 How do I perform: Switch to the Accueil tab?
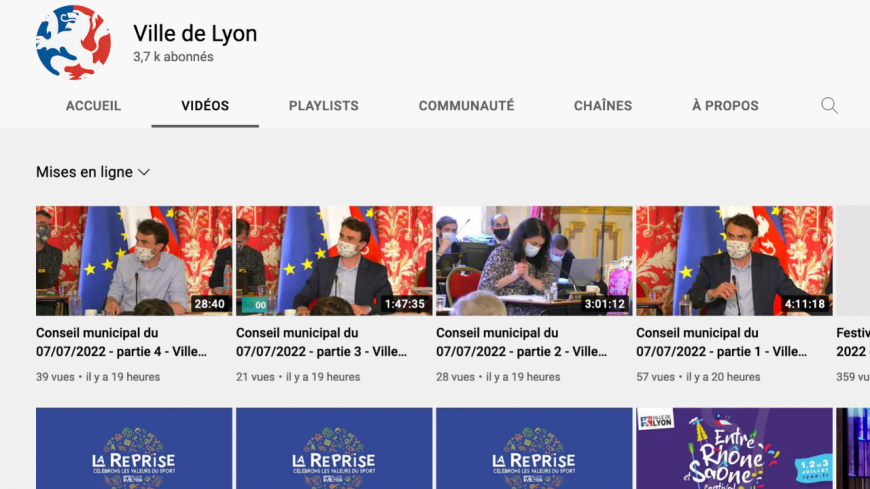93,106
